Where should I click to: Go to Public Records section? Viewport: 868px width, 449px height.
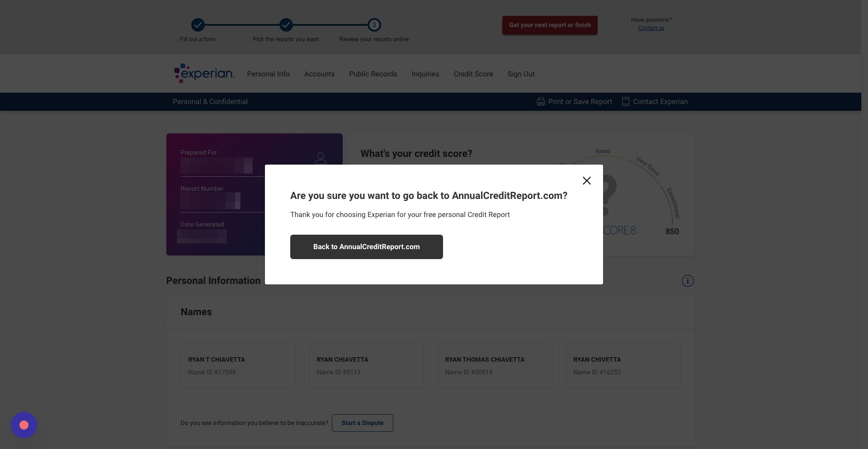[373, 74]
